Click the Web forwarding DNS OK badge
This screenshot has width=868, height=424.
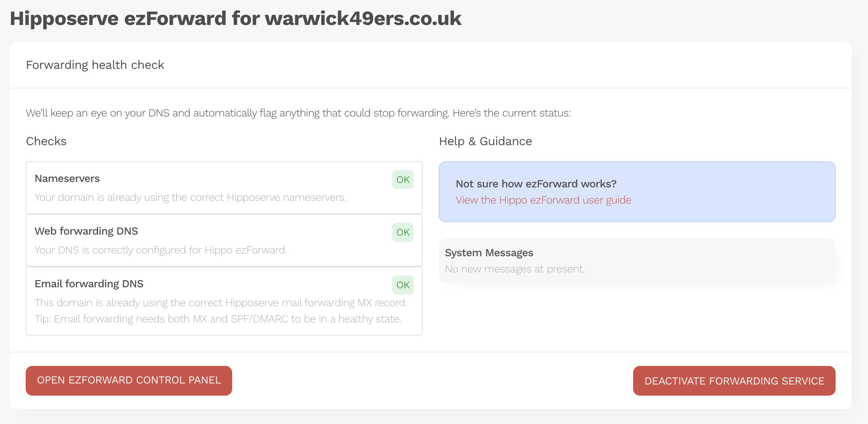(403, 232)
